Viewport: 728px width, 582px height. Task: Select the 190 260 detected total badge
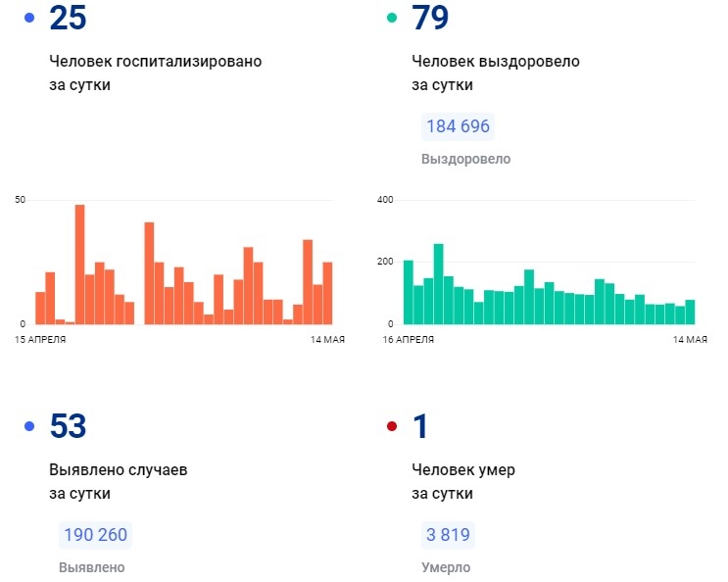tap(95, 535)
